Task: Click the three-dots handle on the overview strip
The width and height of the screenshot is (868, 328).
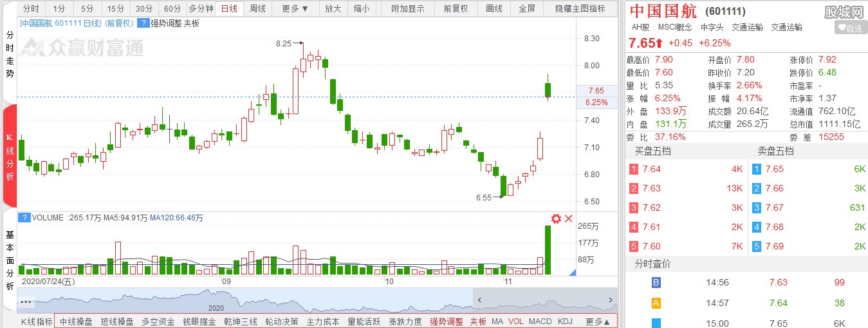Action: (x=26, y=301)
